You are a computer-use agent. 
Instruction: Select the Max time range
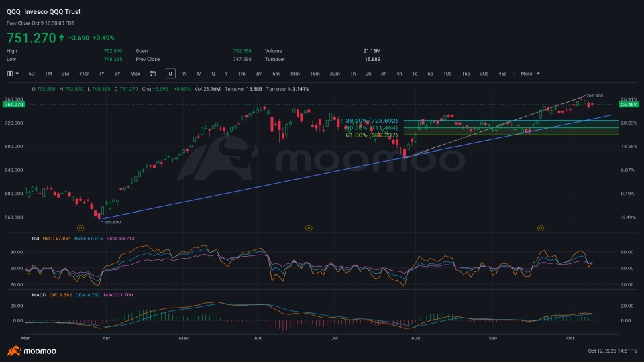click(135, 74)
